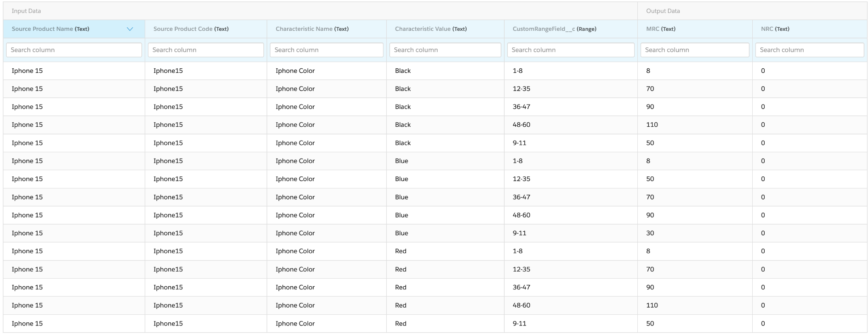868x334 pixels.
Task: Select the Red value cell in the 1-8 row
Action: pos(445,251)
